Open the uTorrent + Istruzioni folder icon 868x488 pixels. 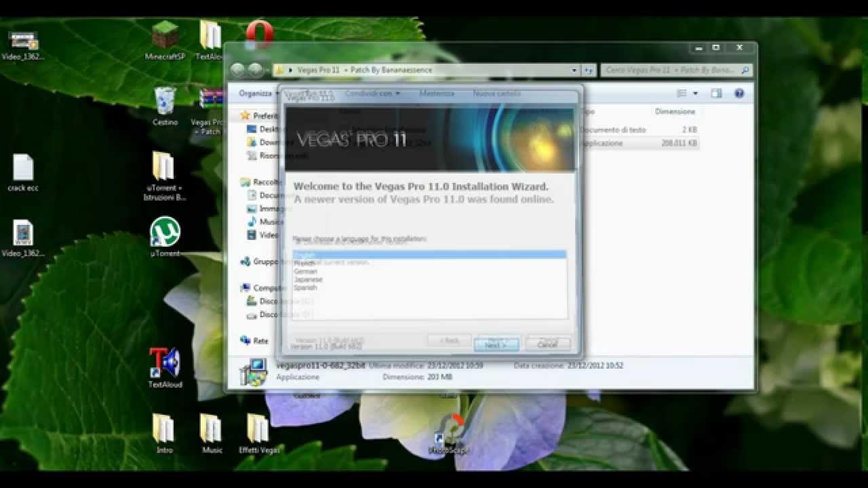(165, 176)
